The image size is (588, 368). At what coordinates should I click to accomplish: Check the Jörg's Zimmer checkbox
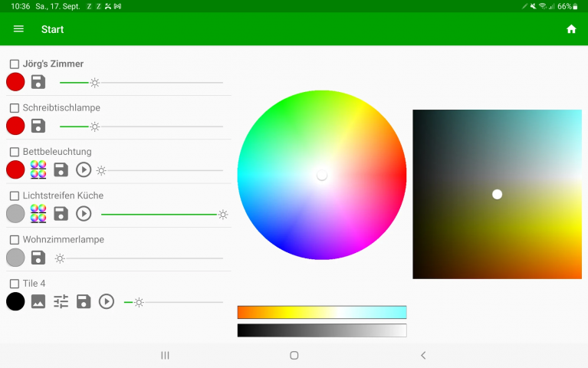click(15, 64)
